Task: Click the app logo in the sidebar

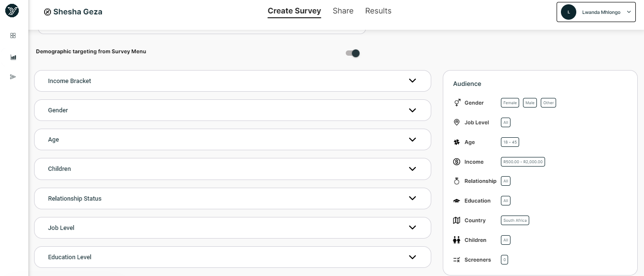Action: click(x=12, y=11)
